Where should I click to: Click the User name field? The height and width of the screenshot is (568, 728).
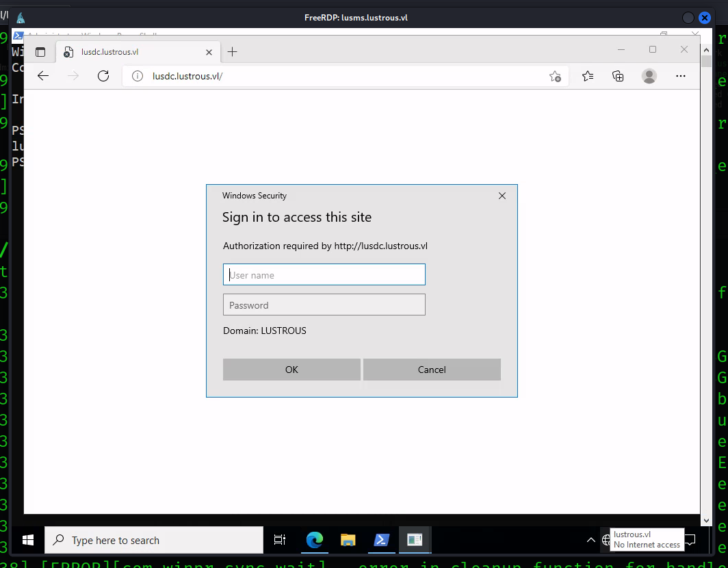pyautogui.click(x=324, y=275)
